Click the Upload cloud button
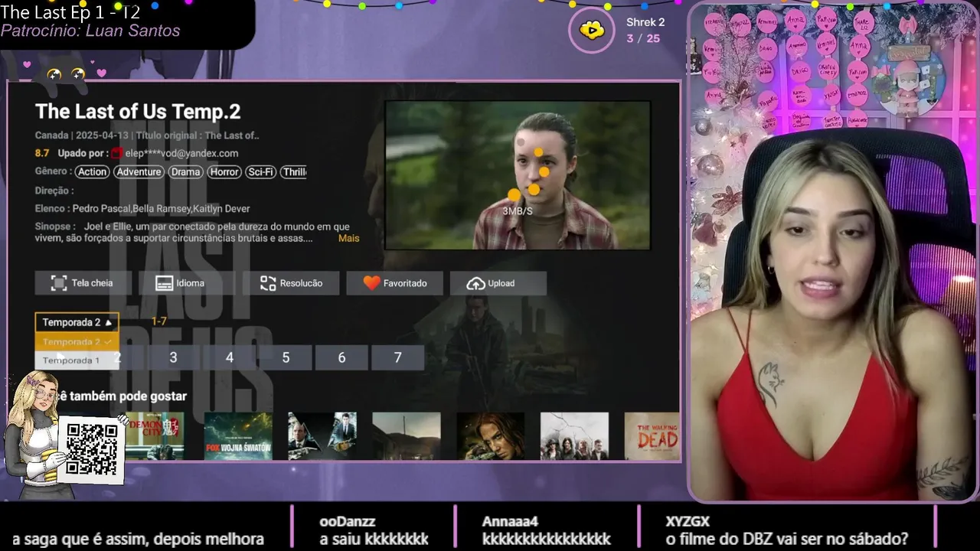Viewport: 980px width, 551px height. [498, 283]
